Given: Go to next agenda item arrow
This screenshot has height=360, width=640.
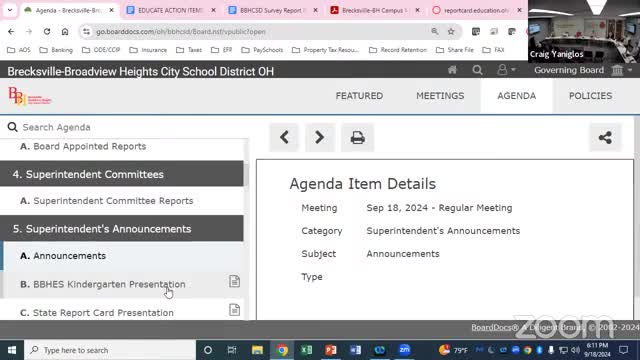Looking at the screenshot, I should click(320, 137).
